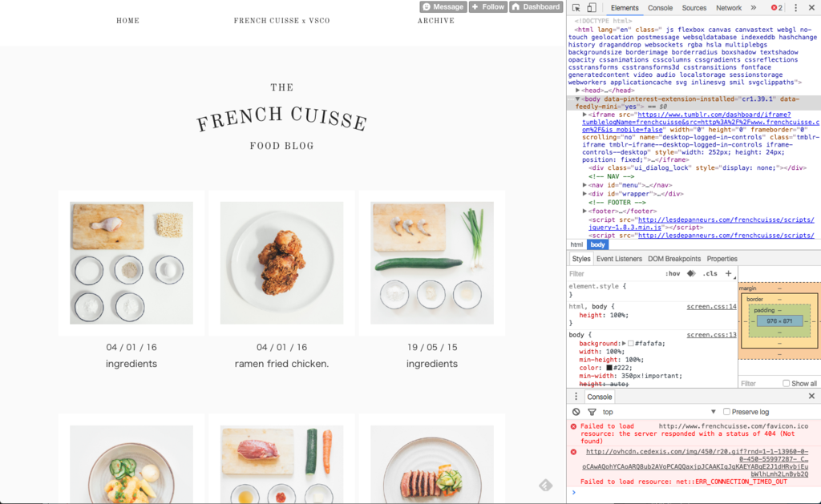Click the 'height: 100%;' style declaration
Screen dimensions: 821x504
(x=603, y=315)
